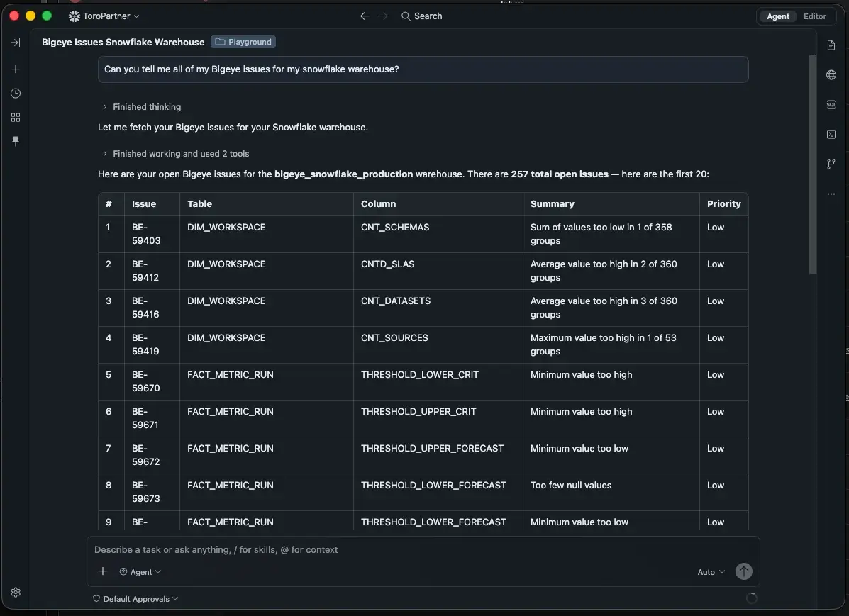
Task: Open settings gear at bottom left
Action: click(16, 592)
